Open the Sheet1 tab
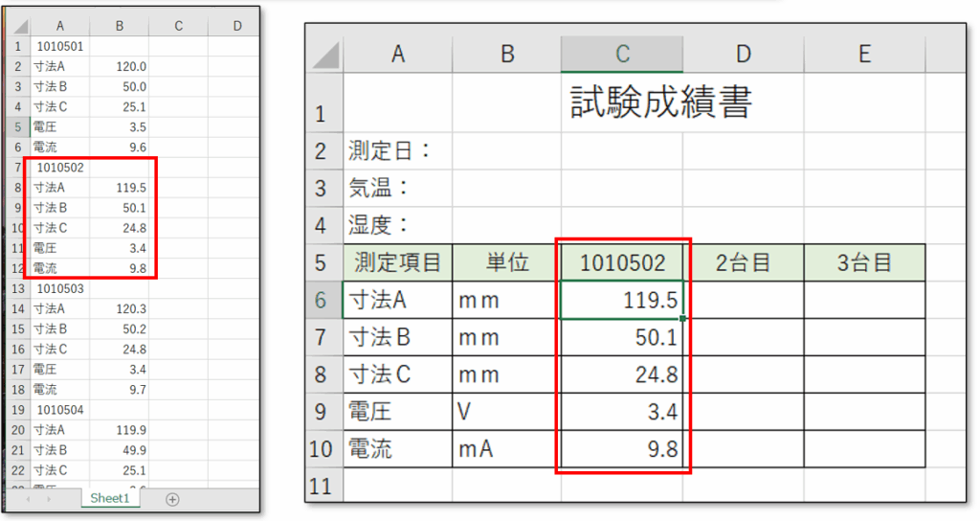The height and width of the screenshot is (521, 980). pyautogui.click(x=109, y=499)
